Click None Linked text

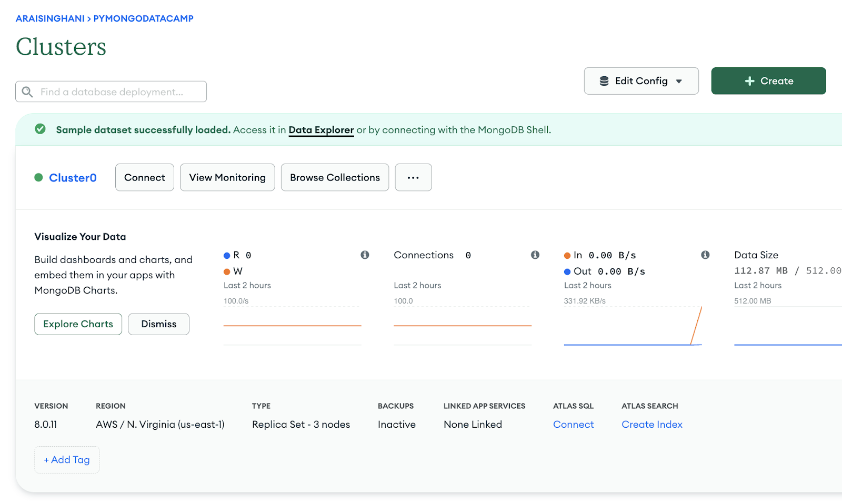point(473,425)
